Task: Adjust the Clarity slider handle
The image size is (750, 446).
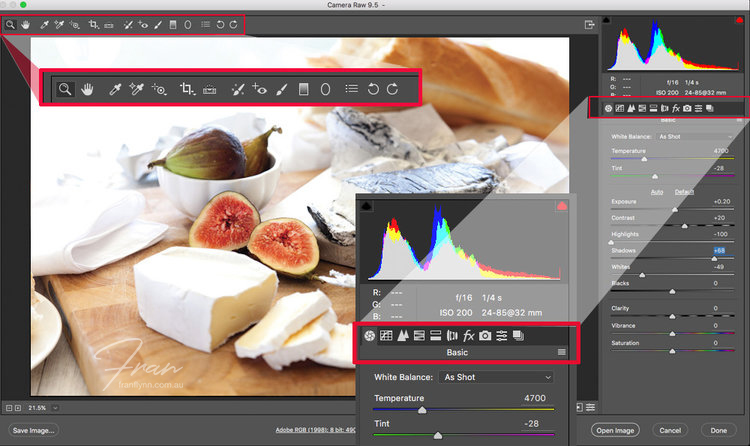Action: tap(673, 316)
